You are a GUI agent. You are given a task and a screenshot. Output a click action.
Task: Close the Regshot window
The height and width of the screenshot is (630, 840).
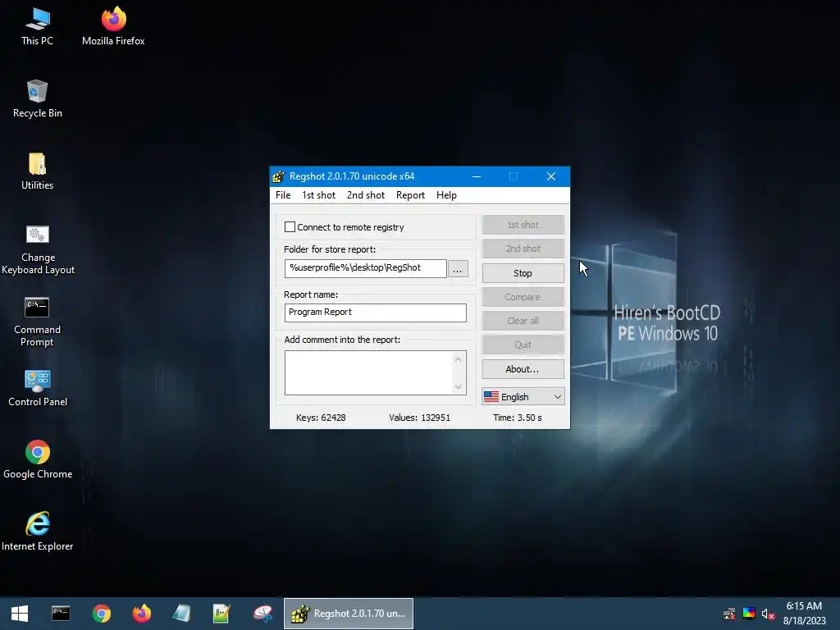tap(550, 176)
